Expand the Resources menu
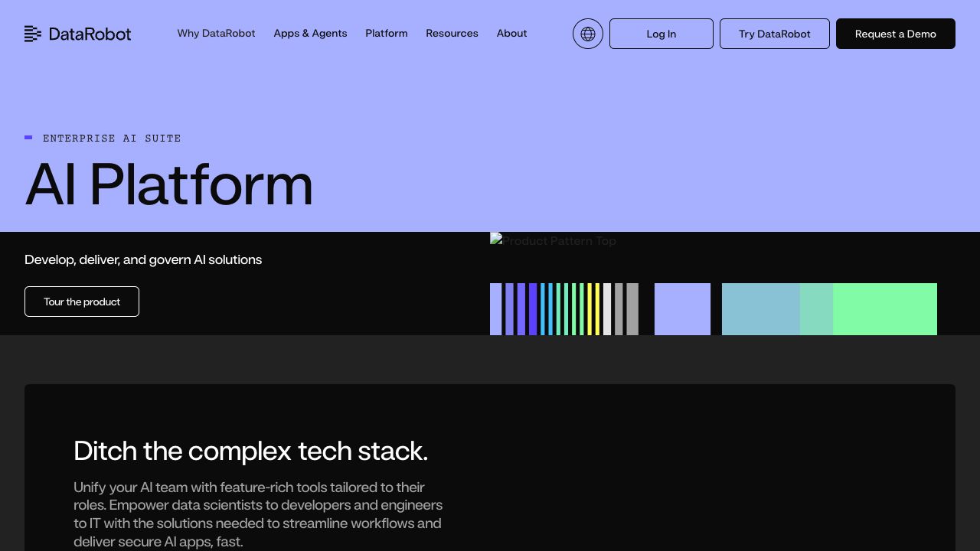The image size is (980, 551). point(452,34)
